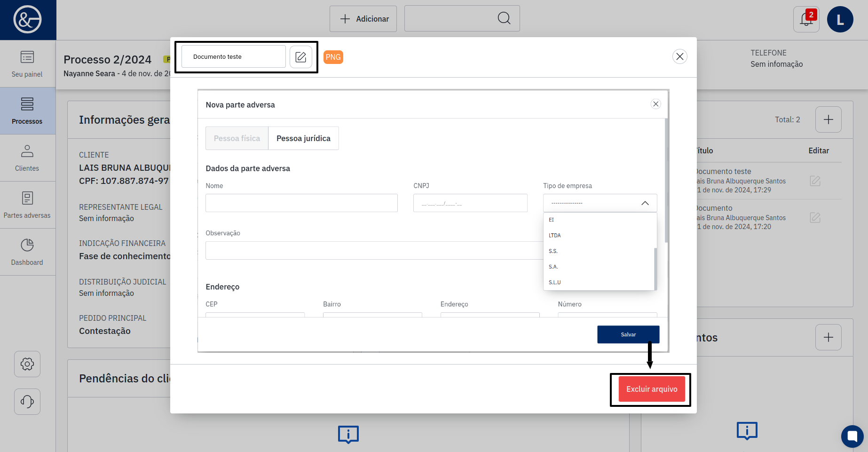Click the edit pencil next to Documento teste title
The width and height of the screenshot is (868, 452).
point(301,57)
